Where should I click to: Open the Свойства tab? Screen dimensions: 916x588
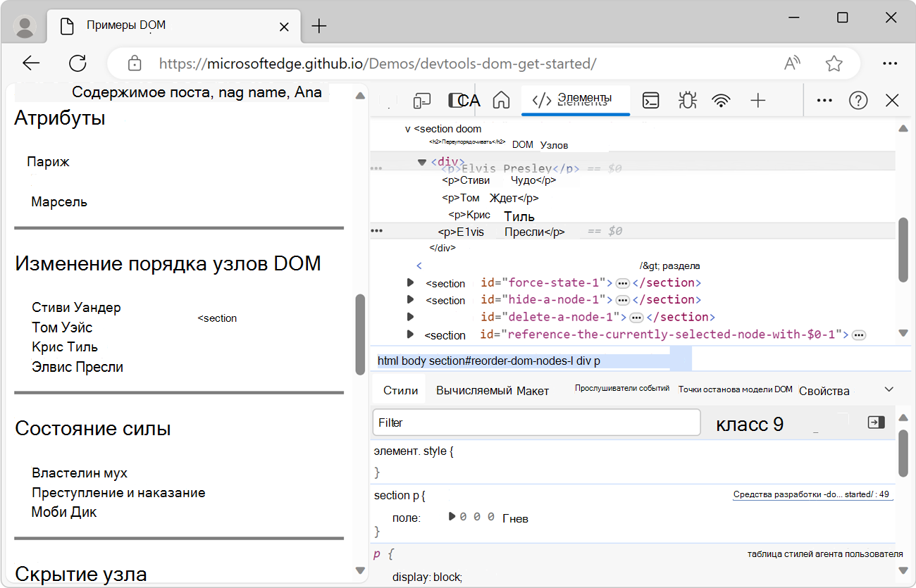824,391
